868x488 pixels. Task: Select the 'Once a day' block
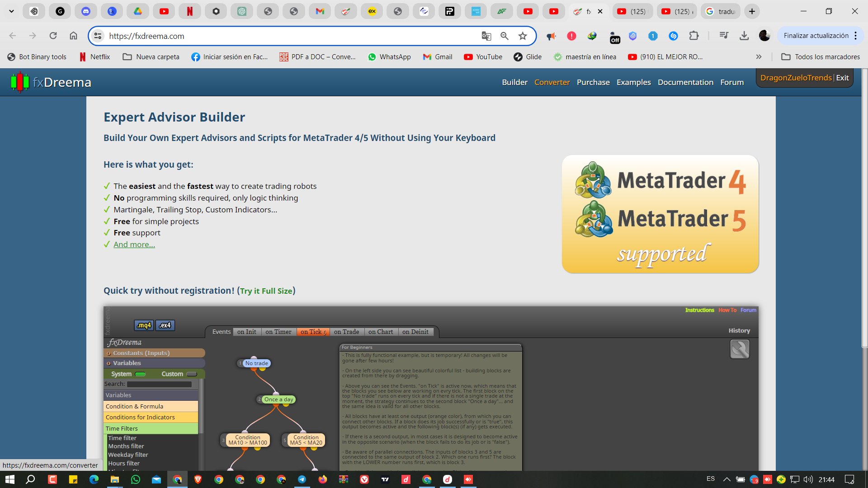point(278,399)
